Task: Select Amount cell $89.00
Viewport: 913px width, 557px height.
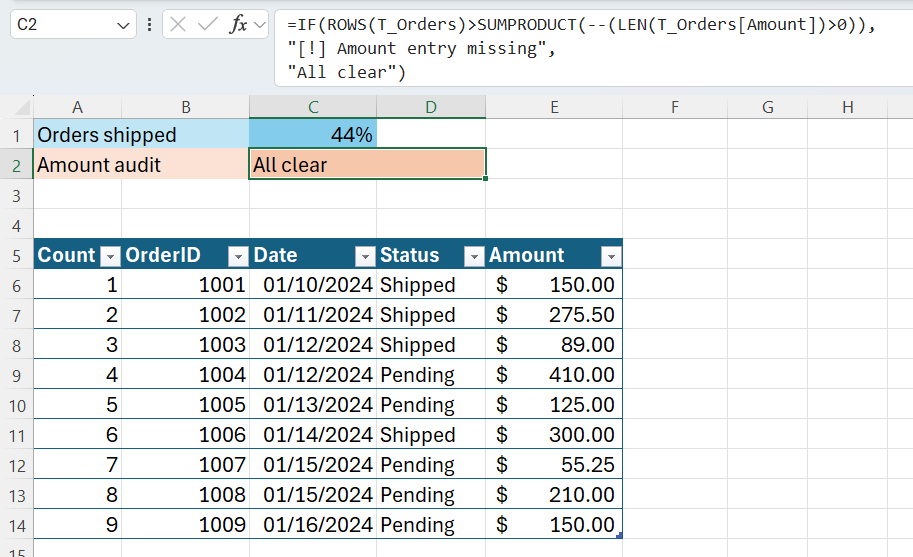Action: click(x=554, y=345)
